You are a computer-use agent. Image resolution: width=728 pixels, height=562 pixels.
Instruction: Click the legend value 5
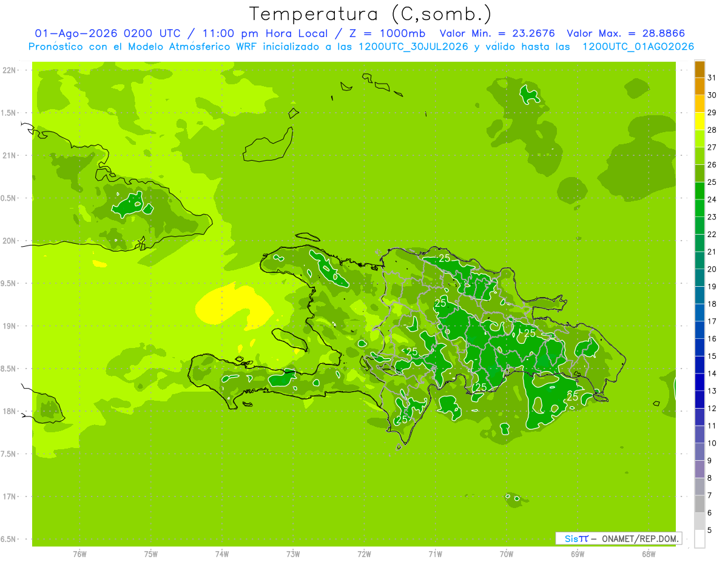click(x=710, y=530)
